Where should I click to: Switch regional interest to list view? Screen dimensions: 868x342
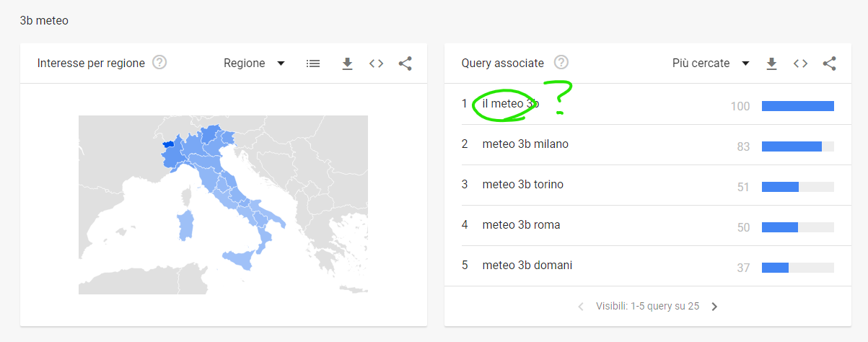coord(313,63)
